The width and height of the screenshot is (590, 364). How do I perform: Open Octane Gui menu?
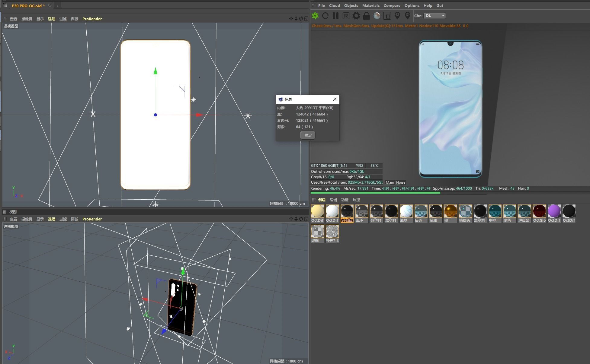[440, 5]
